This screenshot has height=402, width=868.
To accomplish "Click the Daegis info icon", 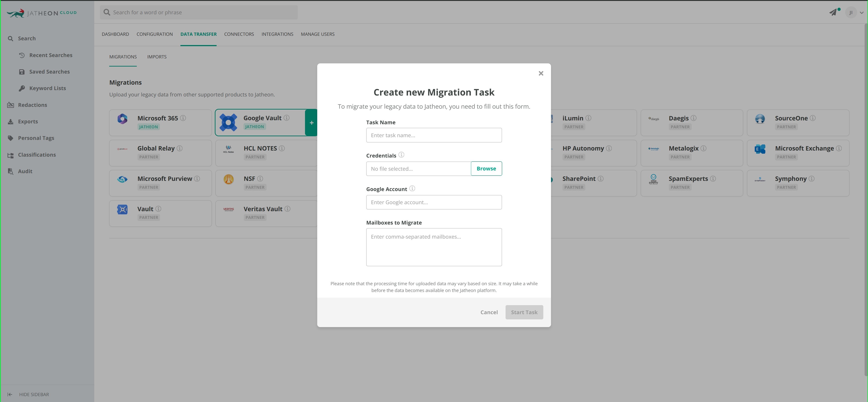I will point(693,118).
